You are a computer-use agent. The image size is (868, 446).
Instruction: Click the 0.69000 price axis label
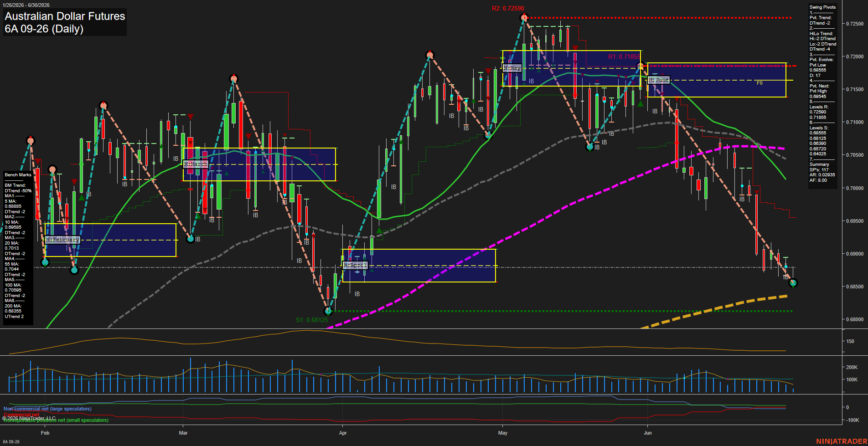(x=854, y=254)
